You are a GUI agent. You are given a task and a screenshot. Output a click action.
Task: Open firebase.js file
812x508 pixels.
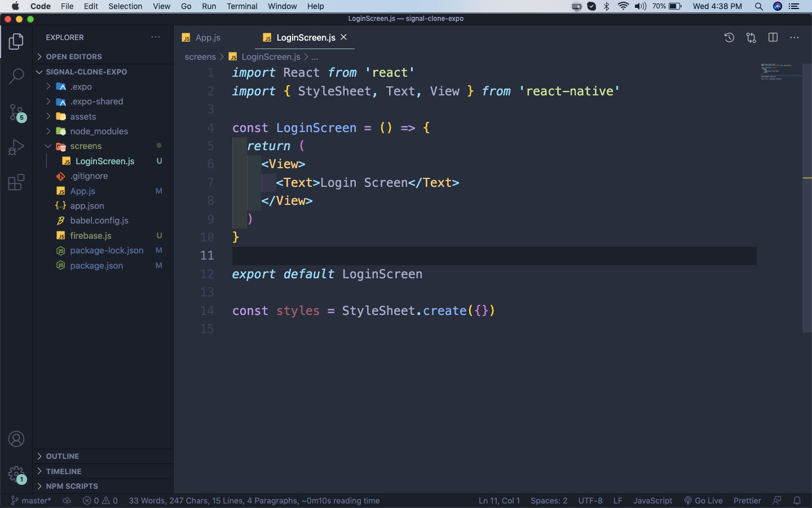[x=103, y=235]
